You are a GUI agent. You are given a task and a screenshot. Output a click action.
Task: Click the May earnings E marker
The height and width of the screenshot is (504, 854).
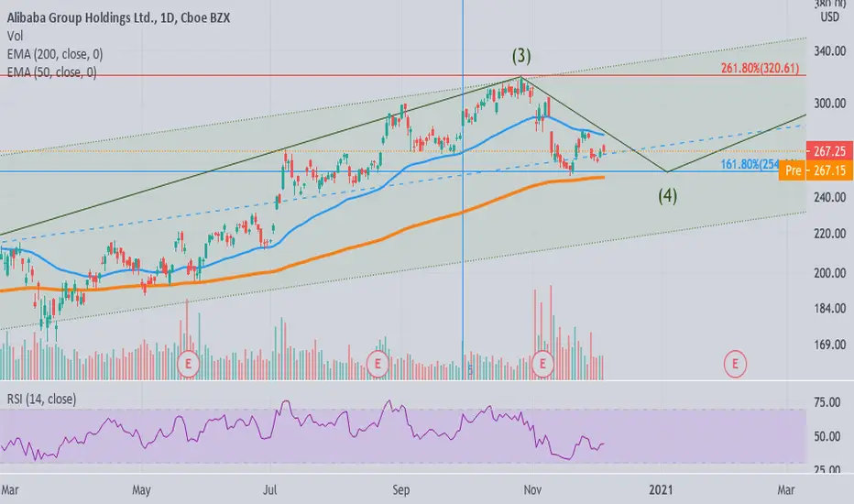click(x=189, y=364)
